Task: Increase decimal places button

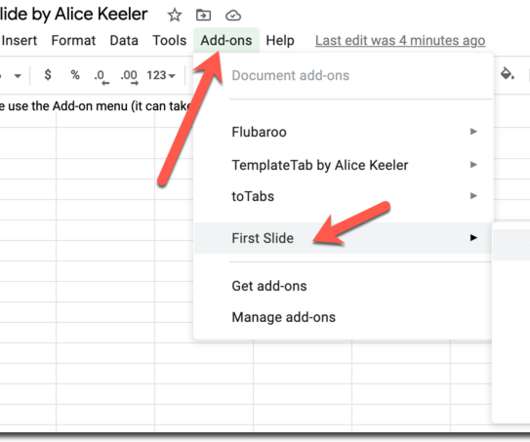Action: (129, 77)
